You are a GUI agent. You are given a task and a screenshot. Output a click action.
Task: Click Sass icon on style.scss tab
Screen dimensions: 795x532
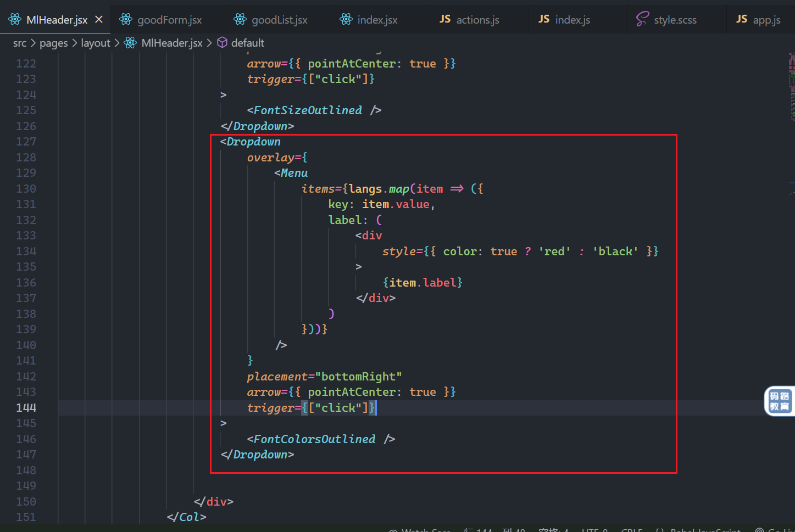[x=642, y=20]
